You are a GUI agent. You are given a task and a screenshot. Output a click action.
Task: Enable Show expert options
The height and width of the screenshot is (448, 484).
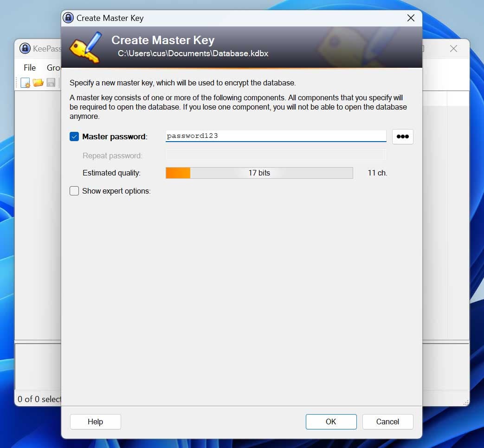(74, 191)
